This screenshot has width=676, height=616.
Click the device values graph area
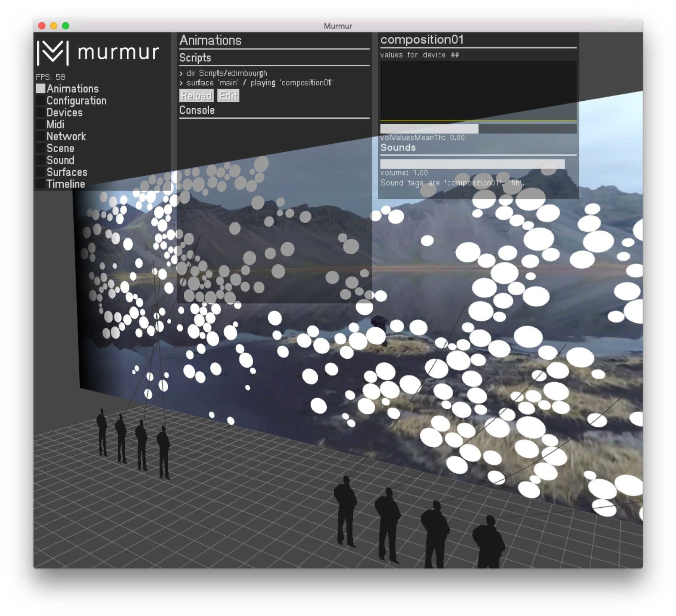(478, 91)
